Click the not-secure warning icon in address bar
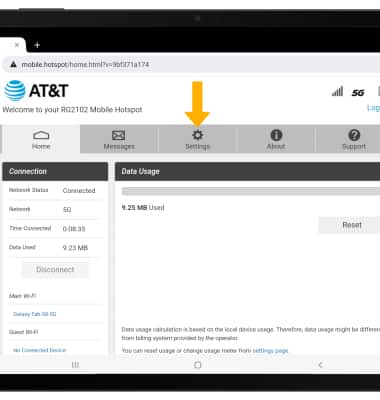380x400 pixels. click(x=13, y=64)
